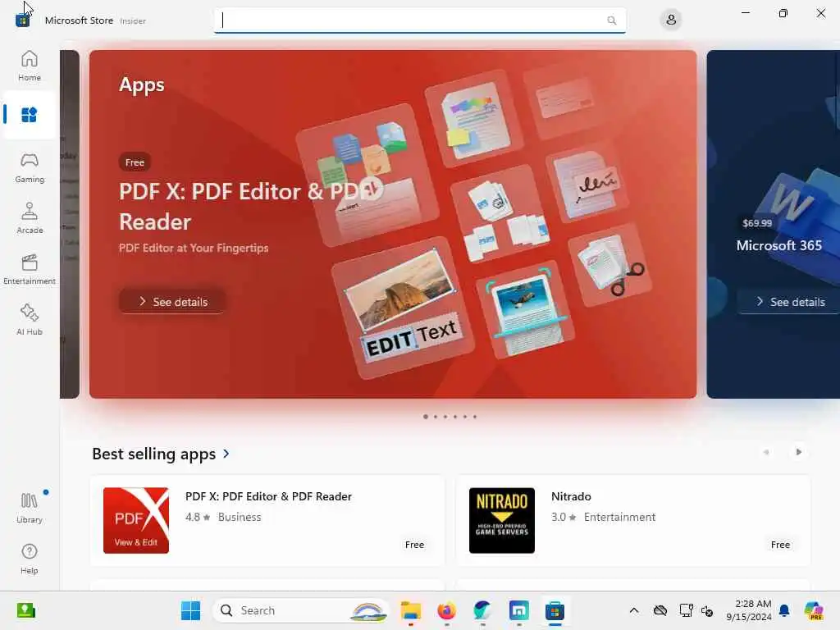The image size is (840, 630).
Task: Go to the Gaming section
Action: [x=29, y=167]
